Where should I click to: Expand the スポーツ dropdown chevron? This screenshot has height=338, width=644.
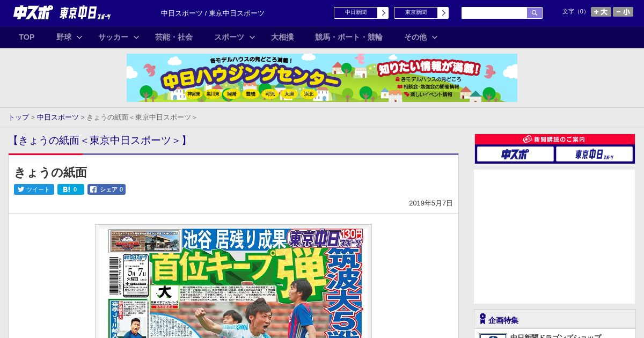pyautogui.click(x=252, y=37)
